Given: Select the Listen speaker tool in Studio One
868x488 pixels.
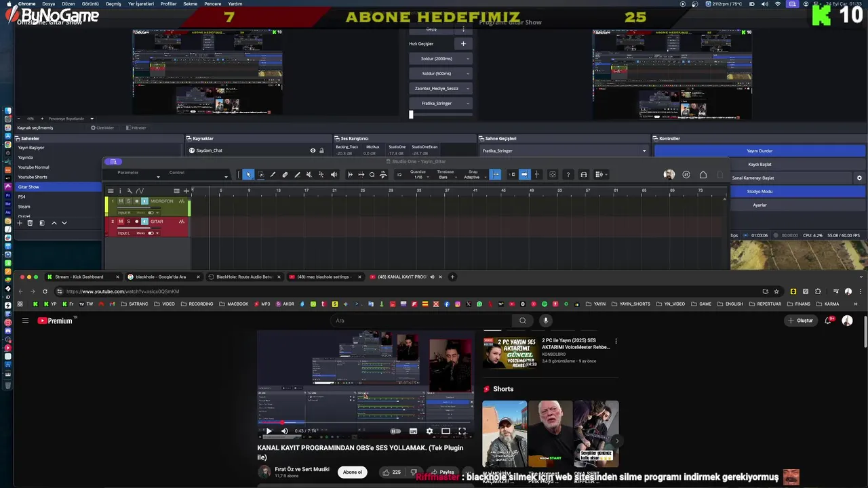Looking at the screenshot, I should point(334,175).
